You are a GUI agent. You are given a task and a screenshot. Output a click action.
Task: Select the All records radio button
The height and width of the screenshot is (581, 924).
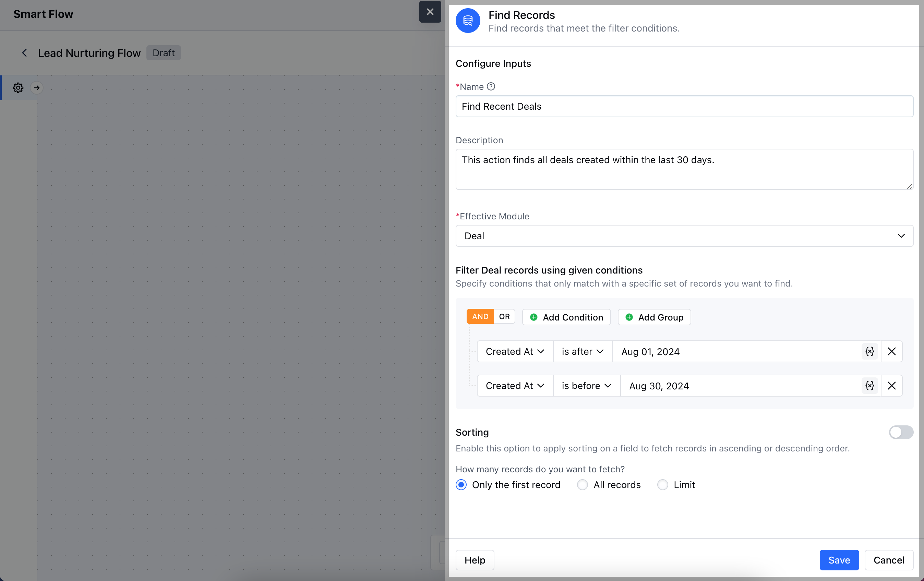tap(582, 485)
